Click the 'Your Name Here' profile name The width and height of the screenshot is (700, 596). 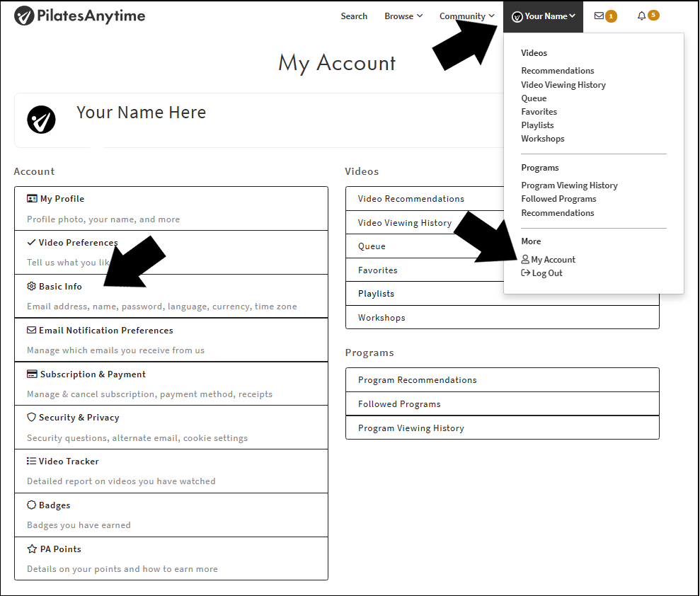click(x=141, y=113)
